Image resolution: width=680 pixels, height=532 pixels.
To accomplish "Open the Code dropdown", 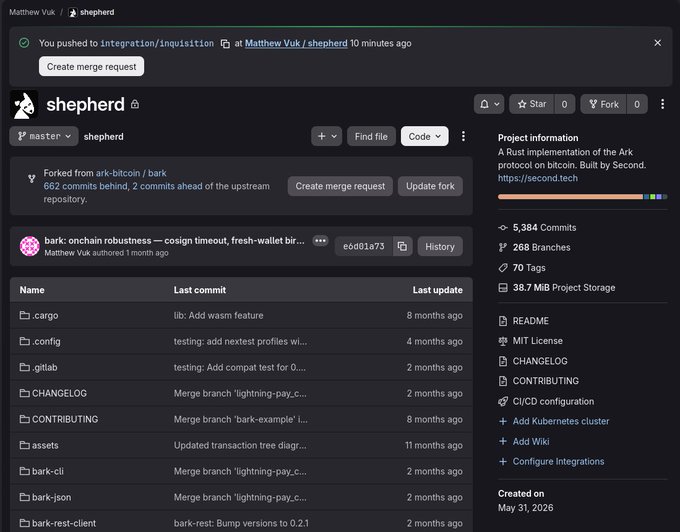I will (425, 136).
